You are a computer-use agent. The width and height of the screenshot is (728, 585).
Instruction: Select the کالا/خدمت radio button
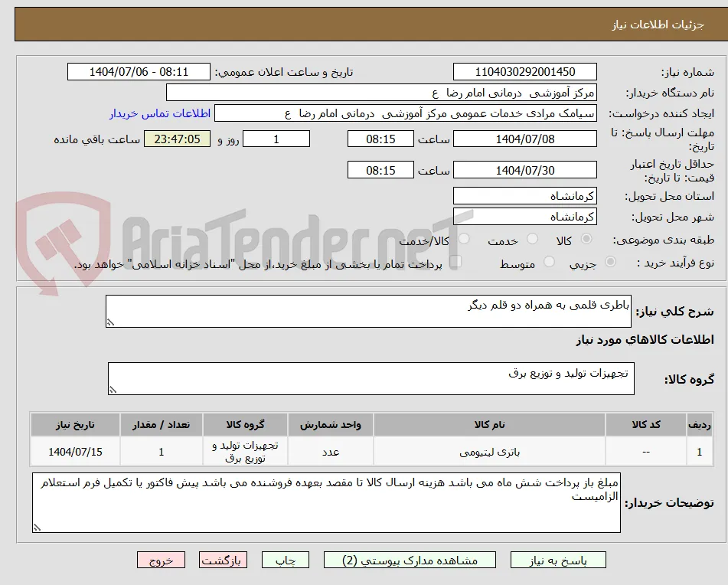(464, 239)
